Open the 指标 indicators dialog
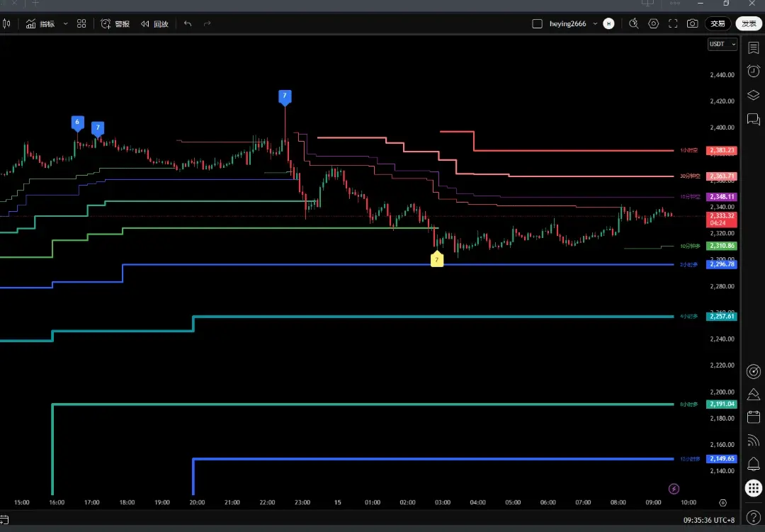 click(x=40, y=23)
